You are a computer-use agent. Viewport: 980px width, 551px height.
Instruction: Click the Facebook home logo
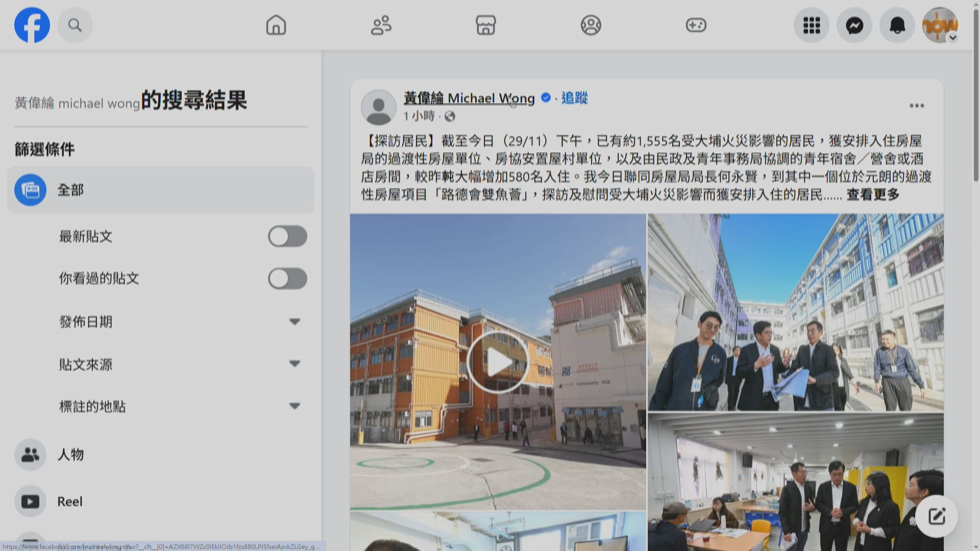point(32,25)
